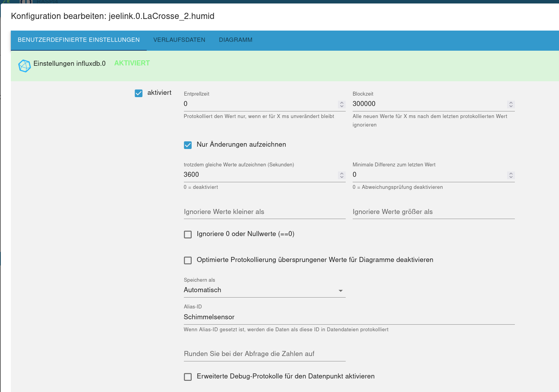Screen dimensions: 559x392
Task: Open the Diagramm tab
Action: (x=235, y=40)
